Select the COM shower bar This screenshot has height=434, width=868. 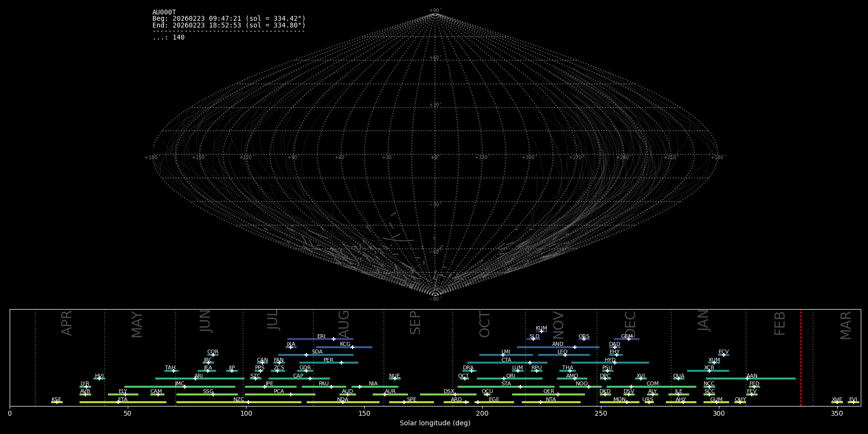pos(651,386)
